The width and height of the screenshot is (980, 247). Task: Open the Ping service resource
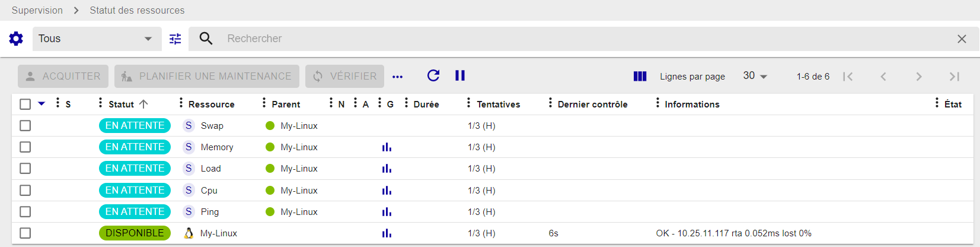pyautogui.click(x=209, y=212)
